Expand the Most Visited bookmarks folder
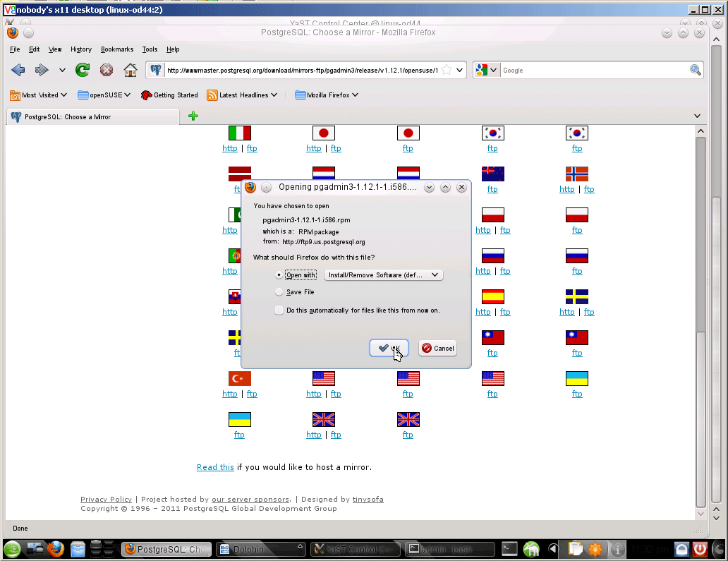 coord(39,95)
